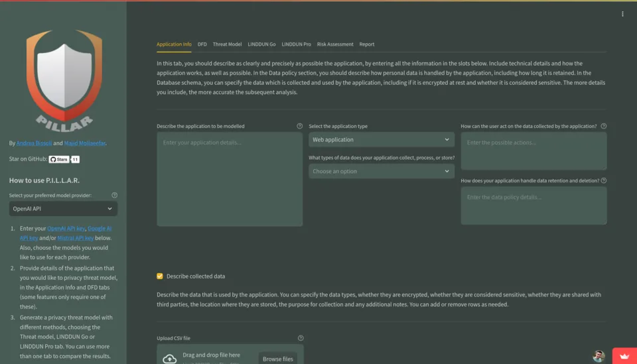Open Majid Mollaeefar author link

(84, 143)
